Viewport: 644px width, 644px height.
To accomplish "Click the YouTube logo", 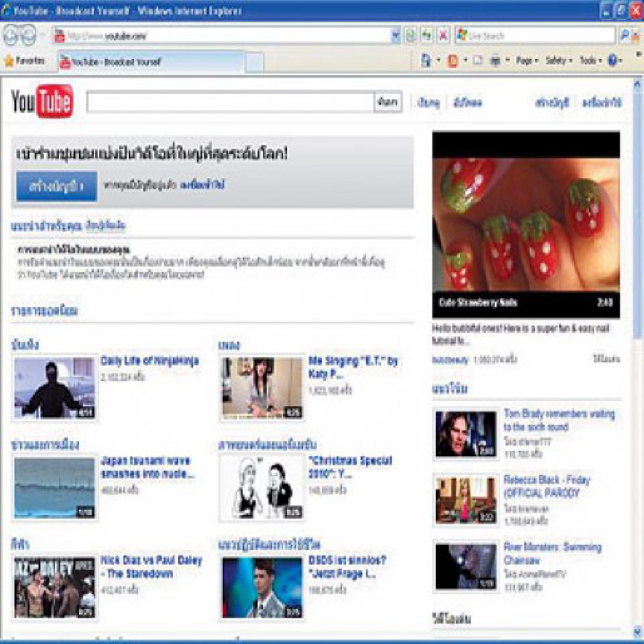I will pyautogui.click(x=42, y=100).
